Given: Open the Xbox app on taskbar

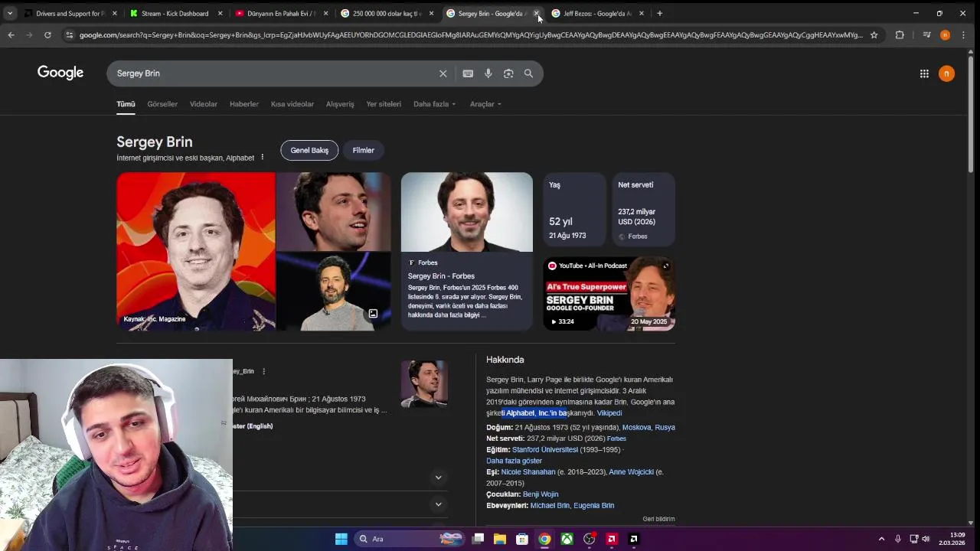Looking at the screenshot, I should point(567,539).
